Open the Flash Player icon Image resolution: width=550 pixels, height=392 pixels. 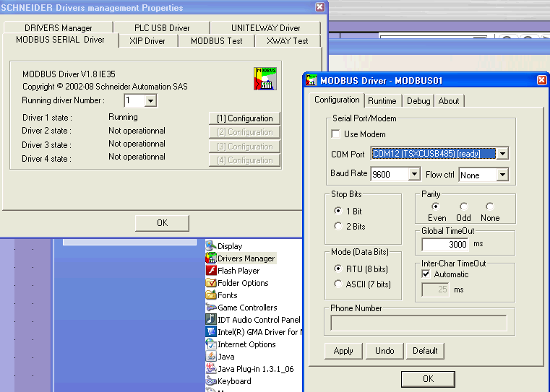point(211,271)
